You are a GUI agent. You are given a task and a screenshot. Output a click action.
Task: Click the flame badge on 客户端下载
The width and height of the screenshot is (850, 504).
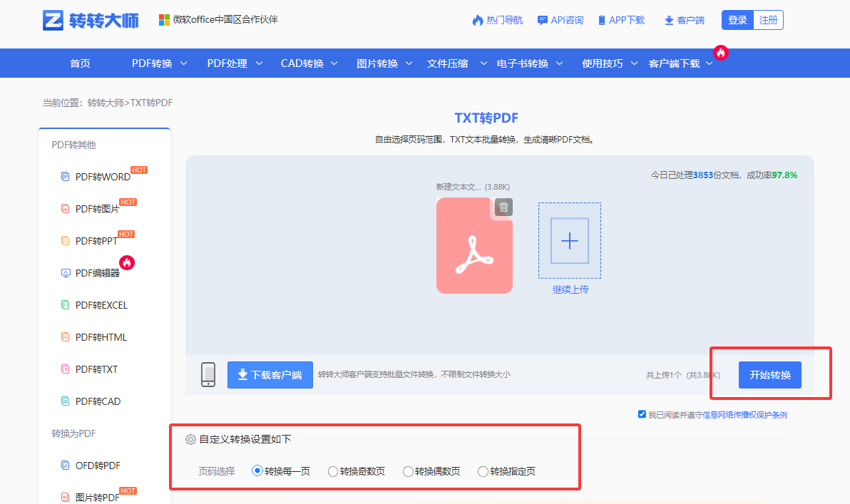[720, 53]
